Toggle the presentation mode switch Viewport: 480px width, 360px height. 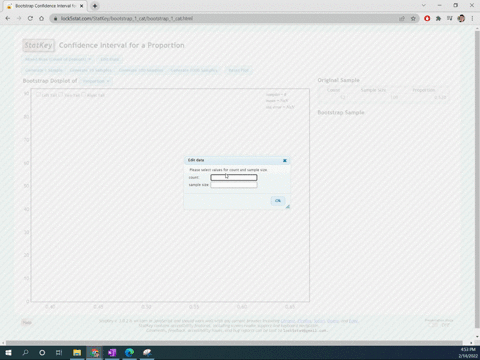pyautogui.click(x=439, y=325)
